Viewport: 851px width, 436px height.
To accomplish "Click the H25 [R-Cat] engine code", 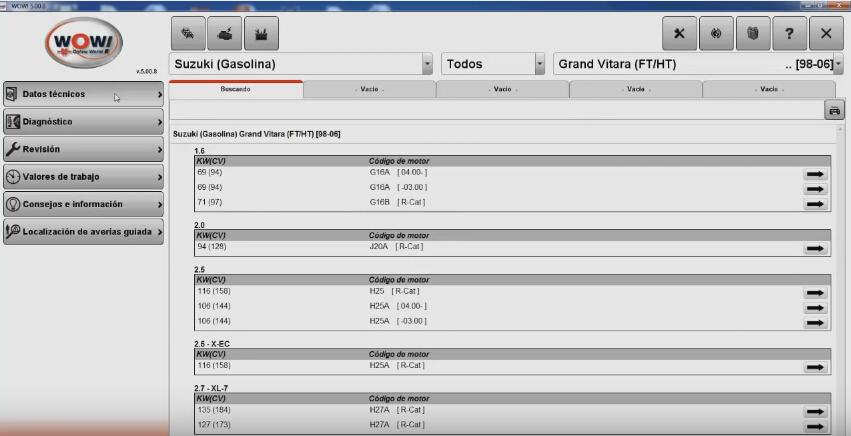I will pos(395,291).
